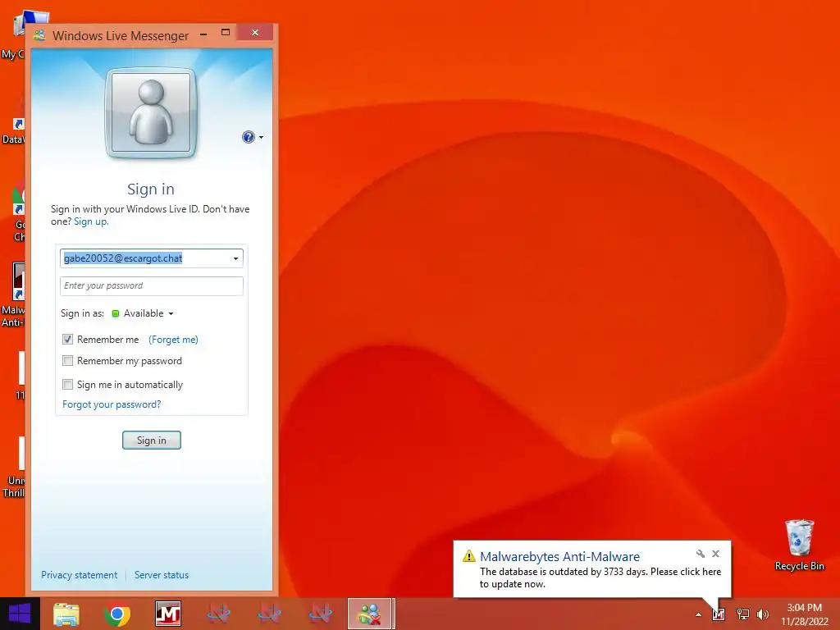
Task: Maximize the Windows Live Messenger window
Action: (226, 33)
